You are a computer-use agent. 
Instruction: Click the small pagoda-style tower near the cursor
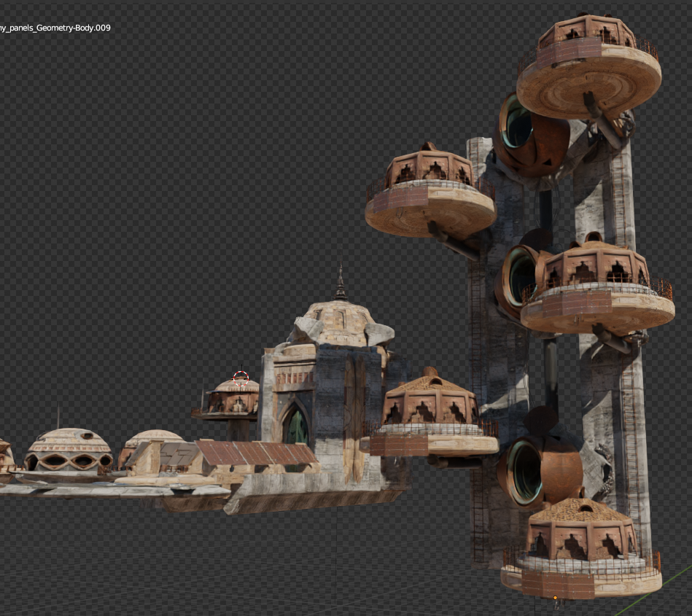coord(233,401)
